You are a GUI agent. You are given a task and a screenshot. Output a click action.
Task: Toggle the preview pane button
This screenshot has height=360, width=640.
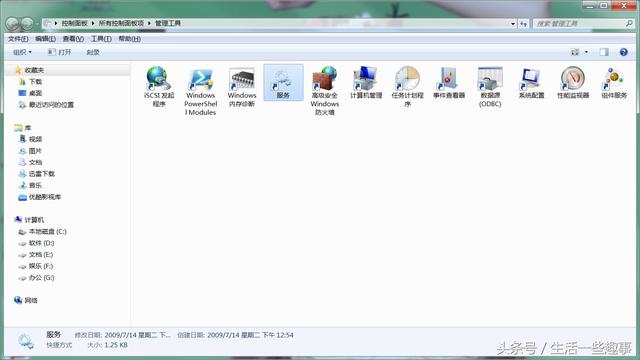604,52
